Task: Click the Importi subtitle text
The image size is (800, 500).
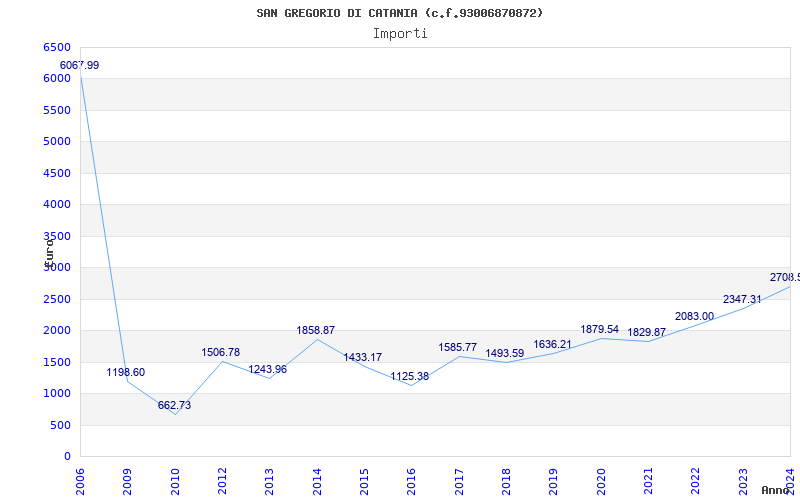Action: click(x=400, y=33)
